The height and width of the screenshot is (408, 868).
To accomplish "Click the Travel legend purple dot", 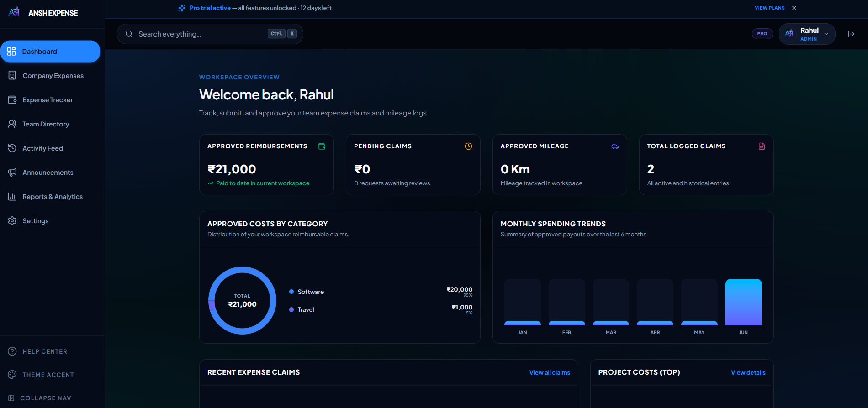I will pyautogui.click(x=291, y=309).
